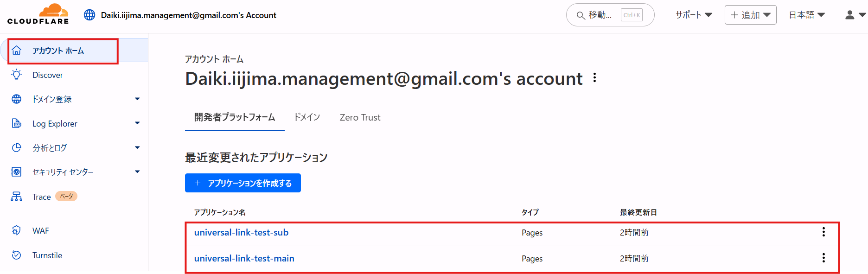Click the analytics pie chart icon
Screen dimensions: 868x274
tap(17, 147)
